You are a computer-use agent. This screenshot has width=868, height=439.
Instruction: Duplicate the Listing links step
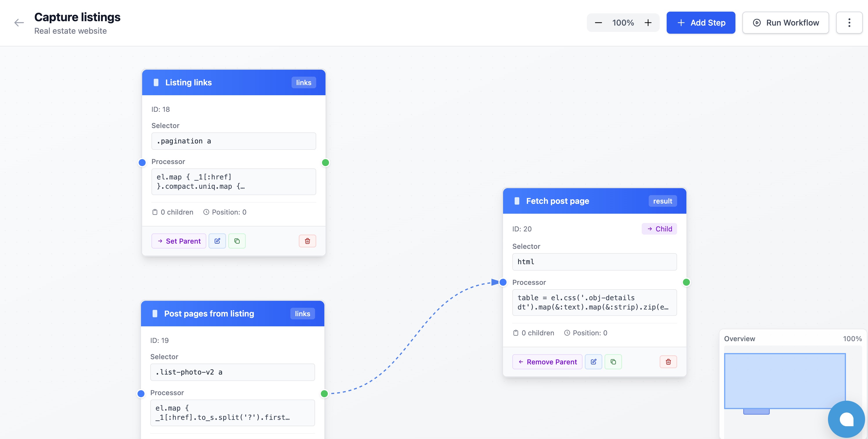(237, 241)
